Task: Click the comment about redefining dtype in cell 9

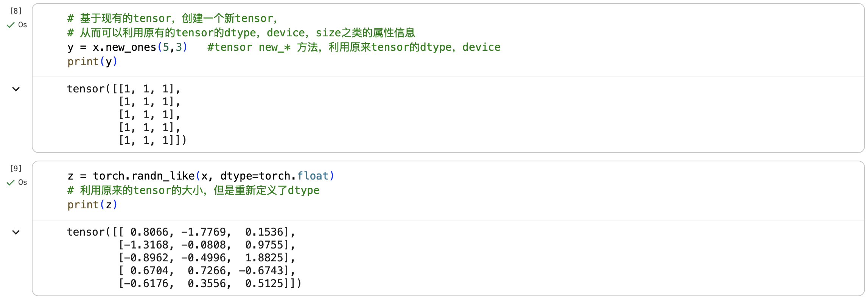Action: click(193, 190)
